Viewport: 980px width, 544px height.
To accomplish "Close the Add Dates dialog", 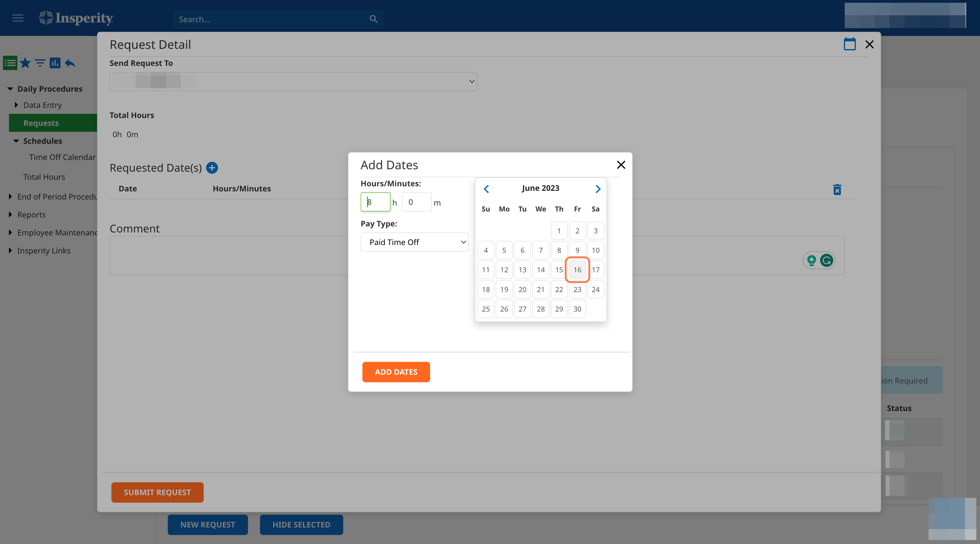I will pyautogui.click(x=621, y=165).
